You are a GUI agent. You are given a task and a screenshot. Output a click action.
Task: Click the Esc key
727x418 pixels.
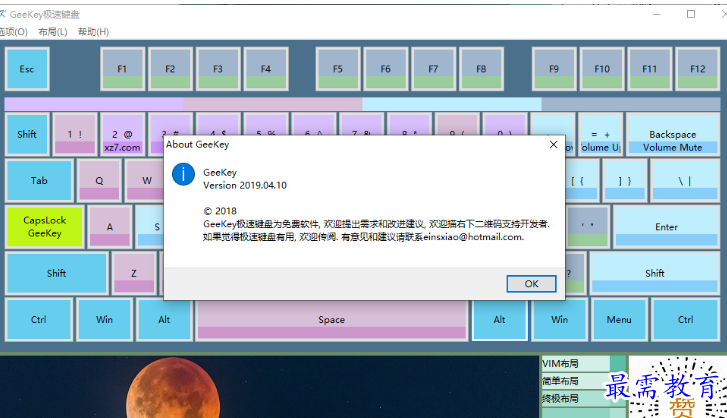click(27, 69)
